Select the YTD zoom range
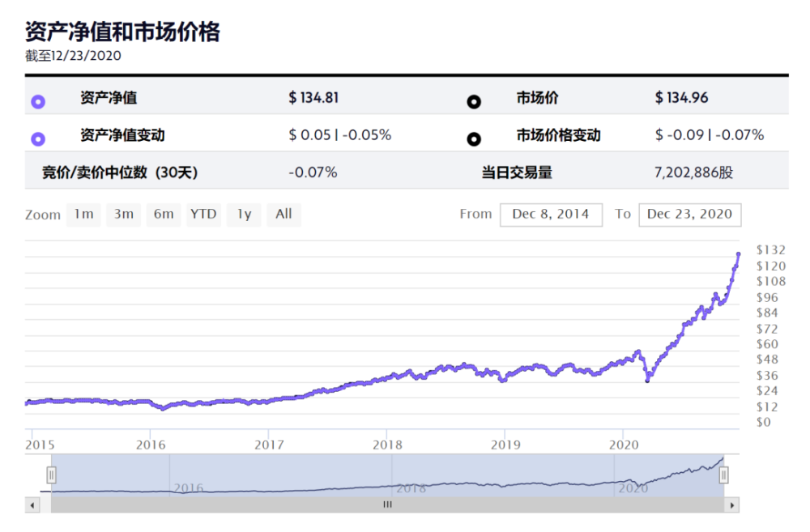810x532 pixels. [203, 215]
